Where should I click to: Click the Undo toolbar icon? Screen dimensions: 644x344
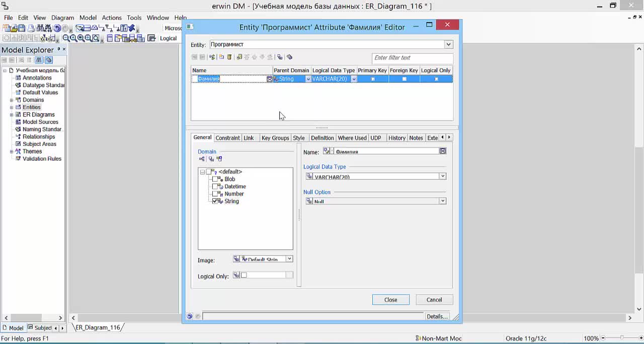click(x=57, y=28)
